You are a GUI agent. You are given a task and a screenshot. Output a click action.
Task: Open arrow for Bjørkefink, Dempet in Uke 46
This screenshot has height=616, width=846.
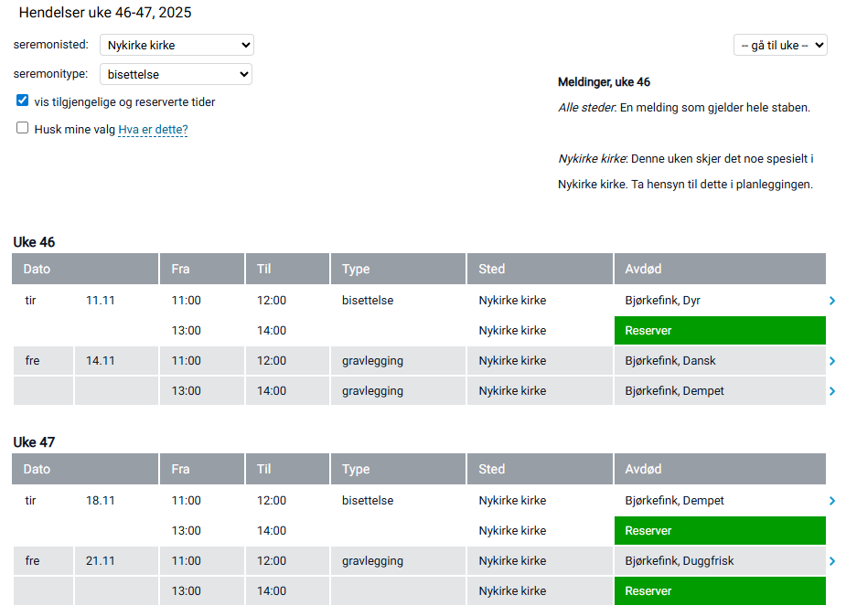pos(831,391)
